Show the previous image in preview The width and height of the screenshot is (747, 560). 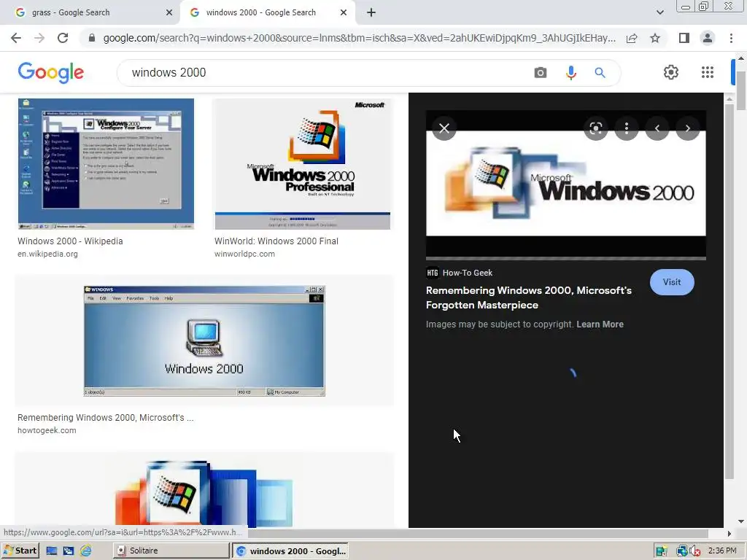(657, 128)
